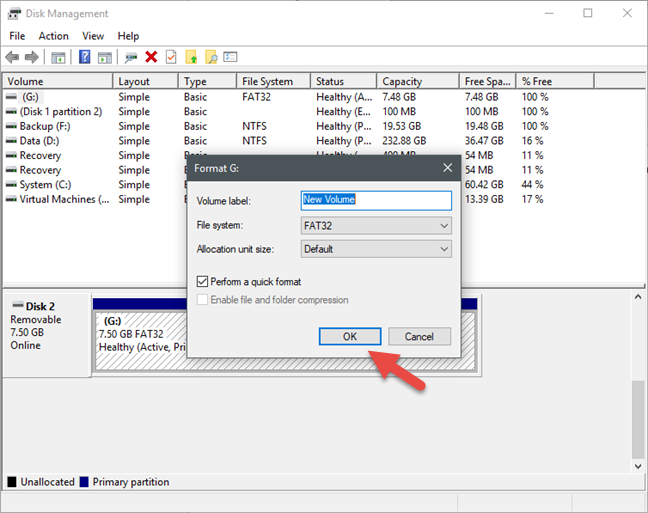Sort by the Status column header
This screenshot has height=513, width=648.
coord(344,81)
